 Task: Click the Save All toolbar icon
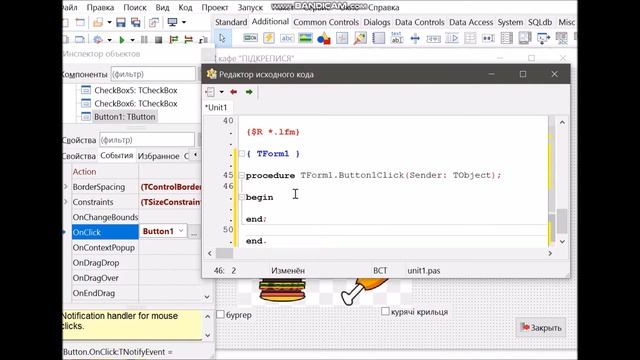pos(135,22)
